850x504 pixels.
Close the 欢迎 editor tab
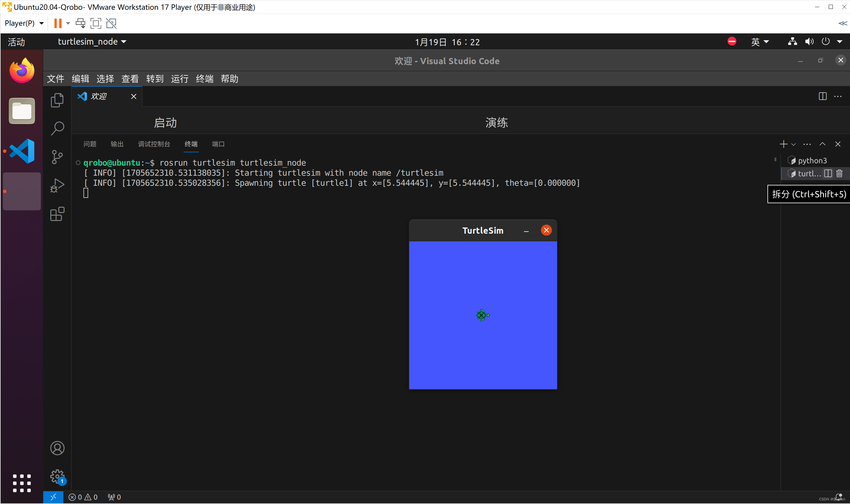pyautogui.click(x=133, y=96)
